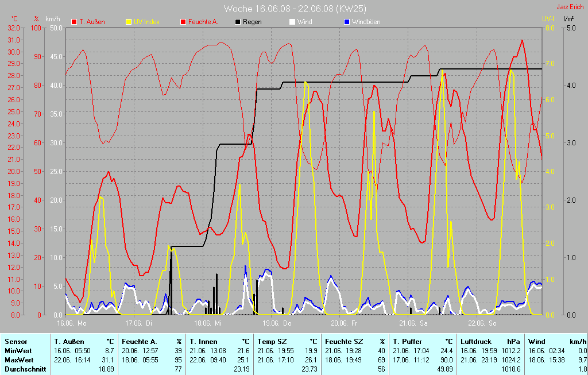Select the 'Feuchte A.' legend label
The width and height of the screenshot is (588, 375).
click(203, 22)
